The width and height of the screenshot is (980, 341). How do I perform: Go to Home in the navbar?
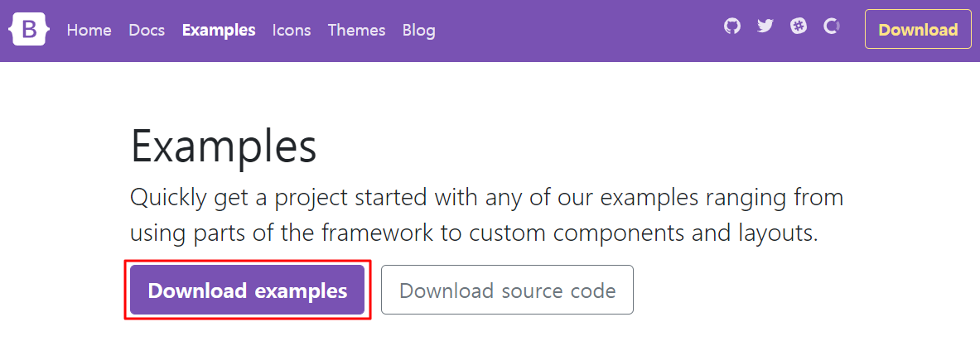tap(89, 31)
